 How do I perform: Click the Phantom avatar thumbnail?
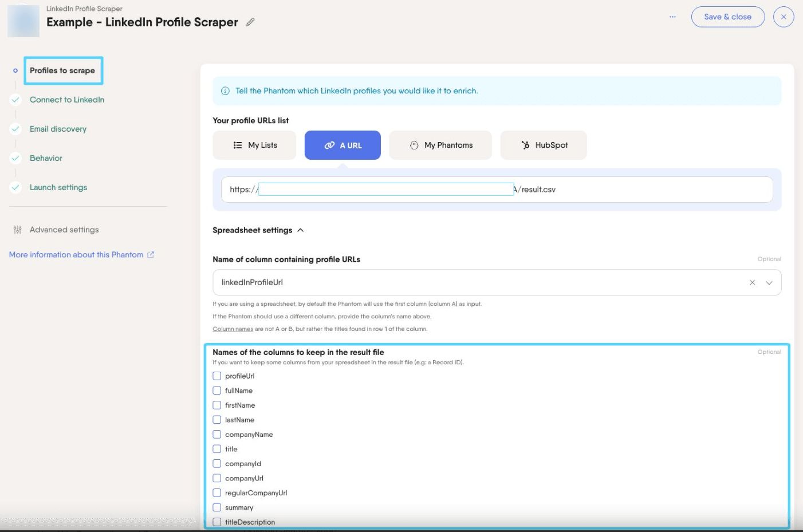click(23, 21)
